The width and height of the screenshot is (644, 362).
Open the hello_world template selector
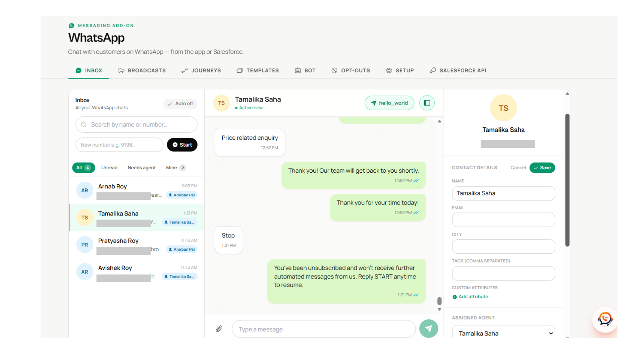(389, 103)
